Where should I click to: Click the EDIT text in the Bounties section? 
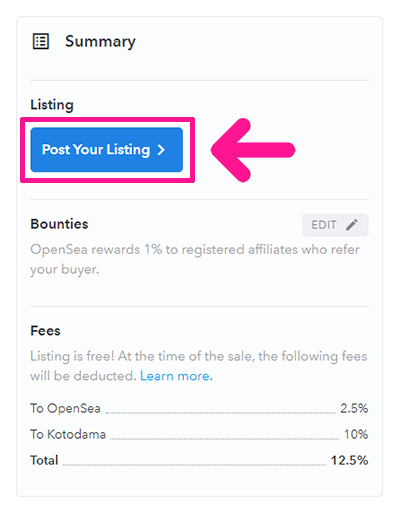pyautogui.click(x=324, y=225)
